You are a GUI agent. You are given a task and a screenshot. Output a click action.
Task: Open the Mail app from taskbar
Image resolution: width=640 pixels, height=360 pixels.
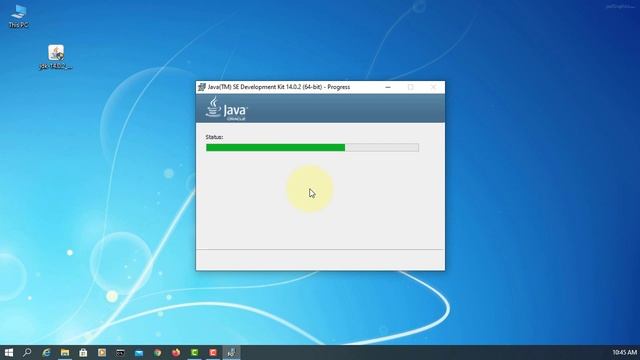(x=139, y=352)
